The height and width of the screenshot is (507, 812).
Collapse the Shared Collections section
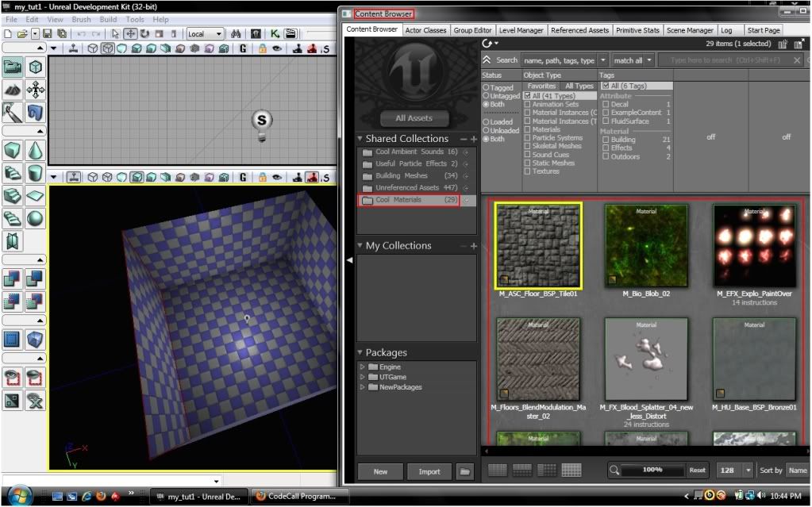click(360, 139)
